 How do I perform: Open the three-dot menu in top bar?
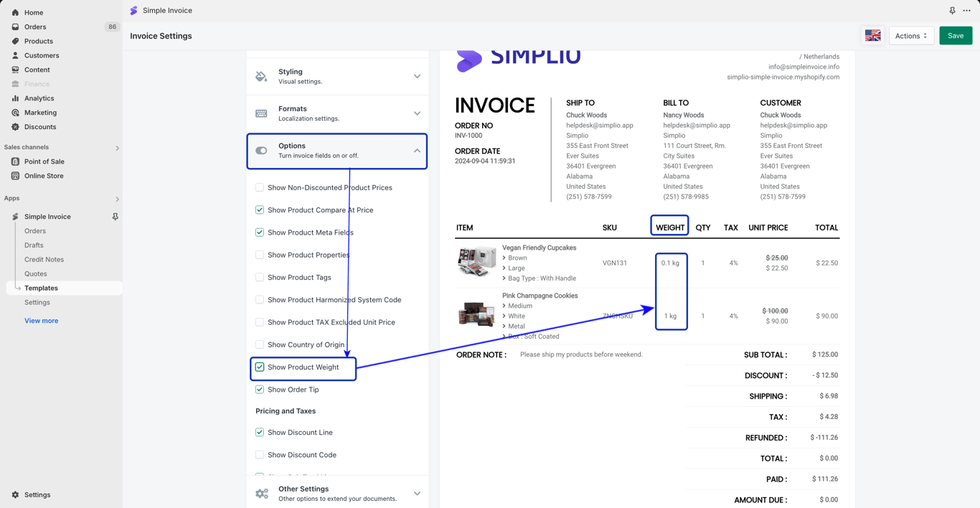click(x=966, y=11)
